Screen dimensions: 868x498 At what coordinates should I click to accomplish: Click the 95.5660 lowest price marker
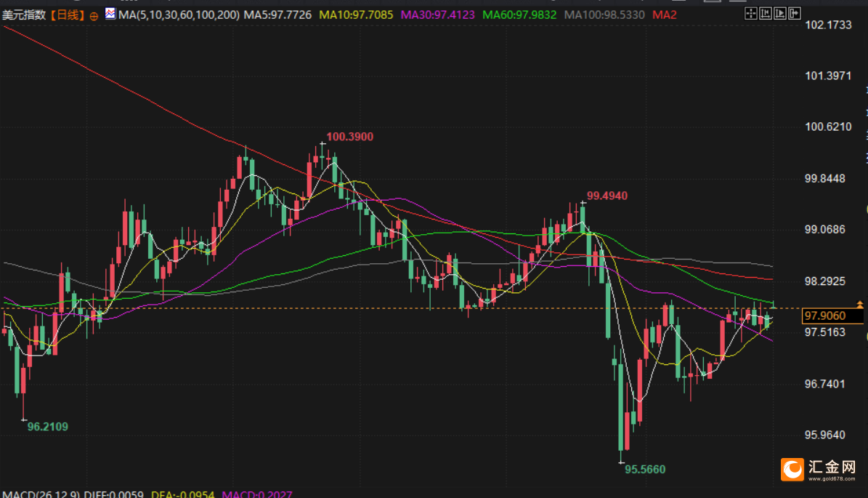[x=645, y=469]
